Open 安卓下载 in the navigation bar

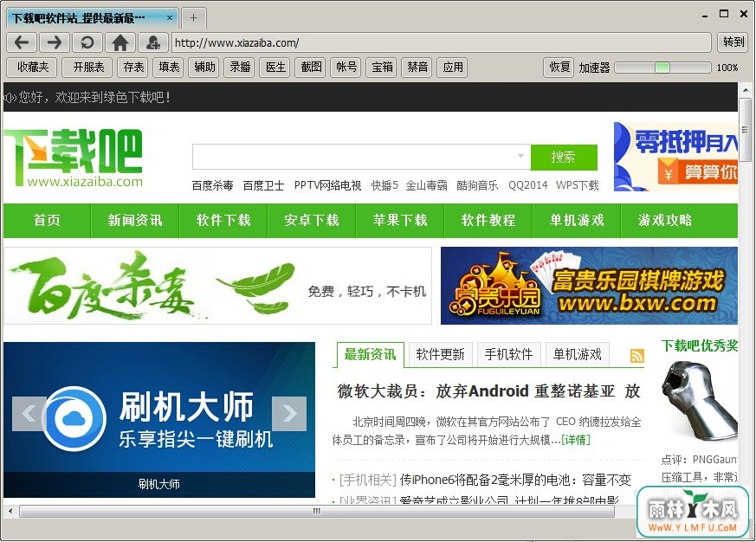(x=312, y=221)
